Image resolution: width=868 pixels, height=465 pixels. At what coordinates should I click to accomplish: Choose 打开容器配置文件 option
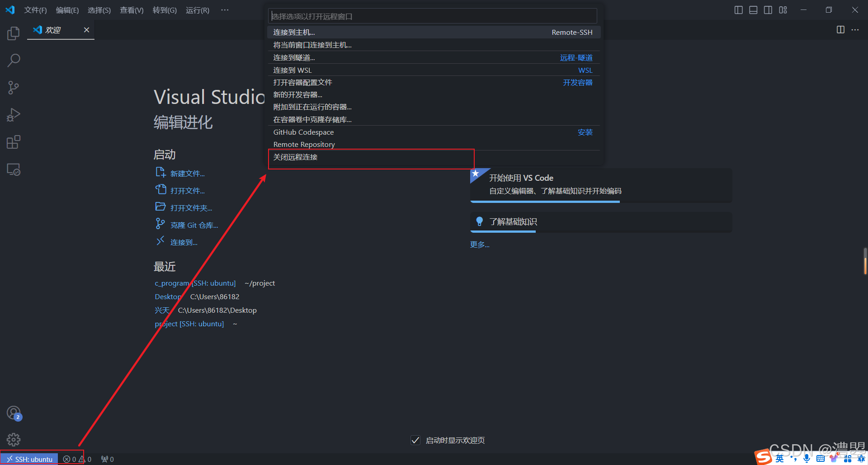point(434,82)
